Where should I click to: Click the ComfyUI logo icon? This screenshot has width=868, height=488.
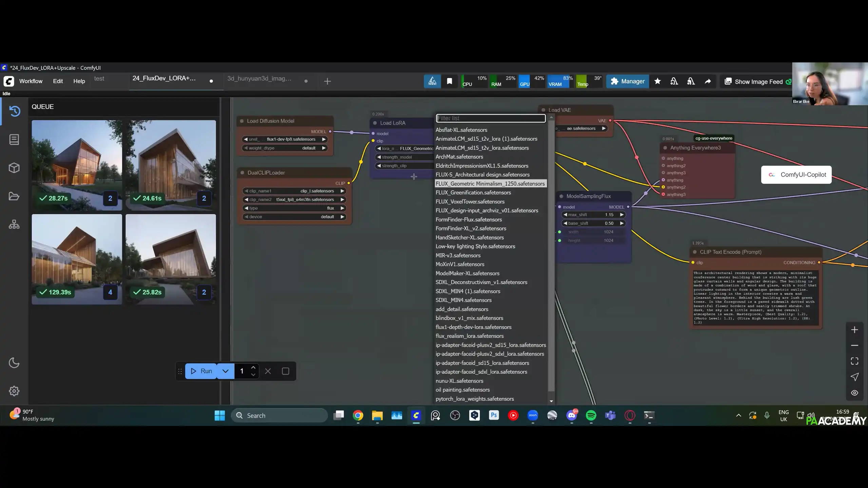[x=9, y=81]
